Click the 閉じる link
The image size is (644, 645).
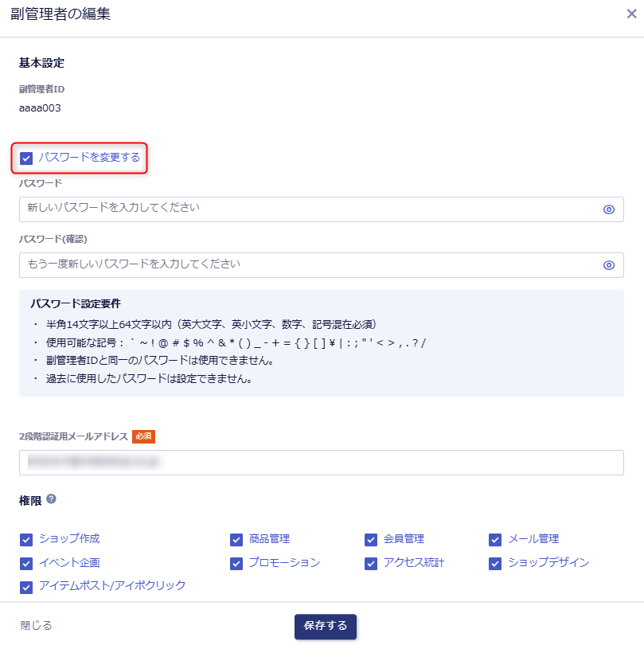[x=36, y=626]
